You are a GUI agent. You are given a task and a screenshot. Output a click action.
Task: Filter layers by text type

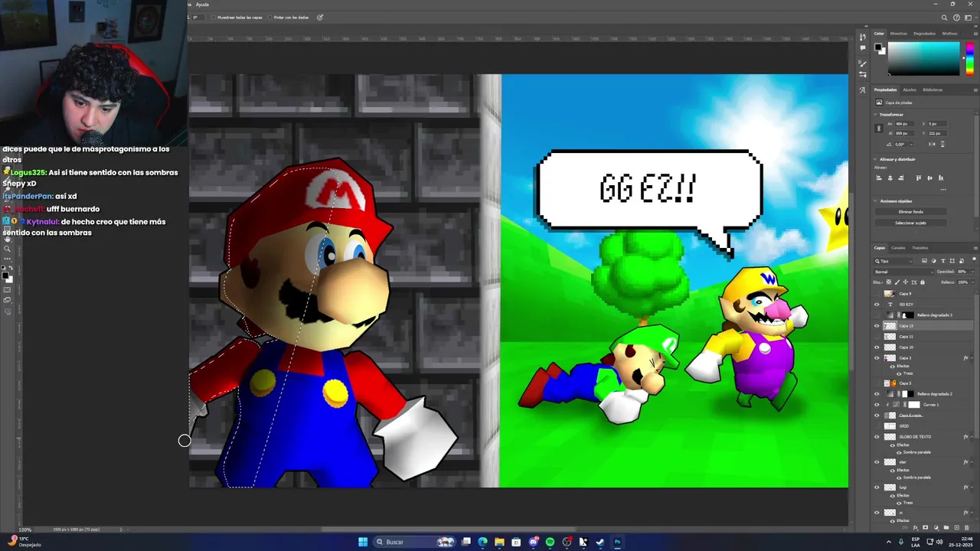(x=943, y=261)
